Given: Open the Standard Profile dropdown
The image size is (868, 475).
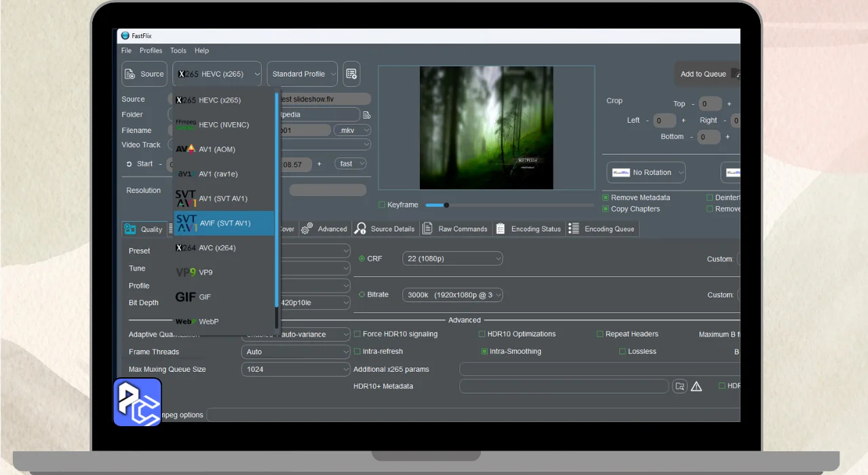Looking at the screenshot, I should pyautogui.click(x=303, y=74).
